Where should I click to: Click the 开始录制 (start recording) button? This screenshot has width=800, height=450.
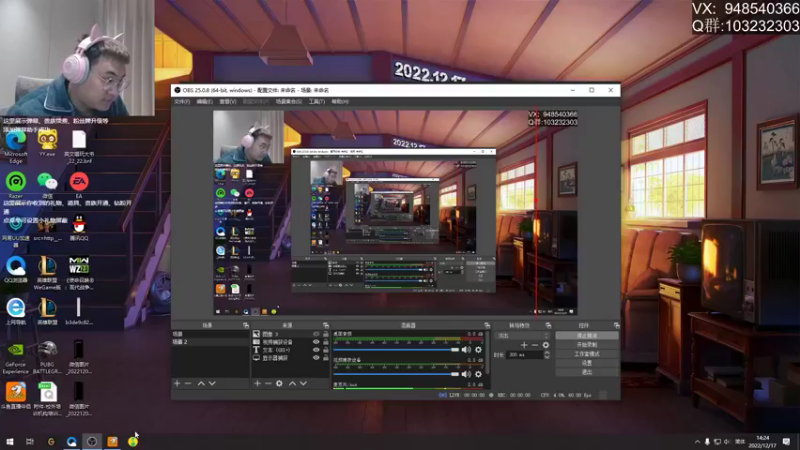pos(587,345)
